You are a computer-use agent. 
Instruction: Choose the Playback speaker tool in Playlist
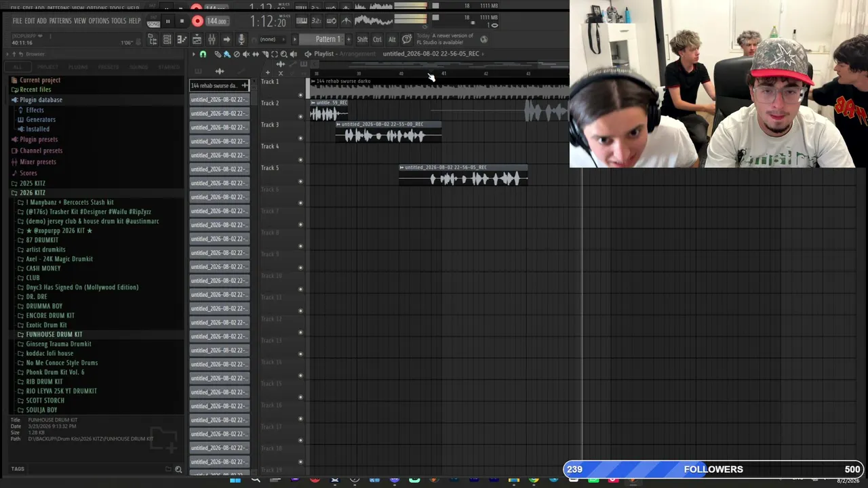tap(294, 54)
